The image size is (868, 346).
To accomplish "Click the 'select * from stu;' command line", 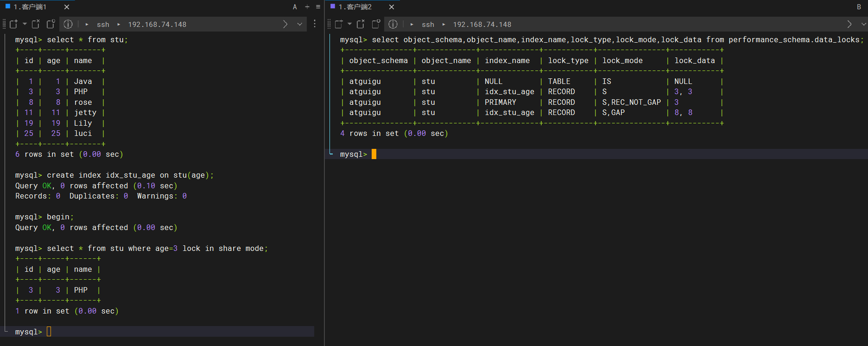I will 71,40.
